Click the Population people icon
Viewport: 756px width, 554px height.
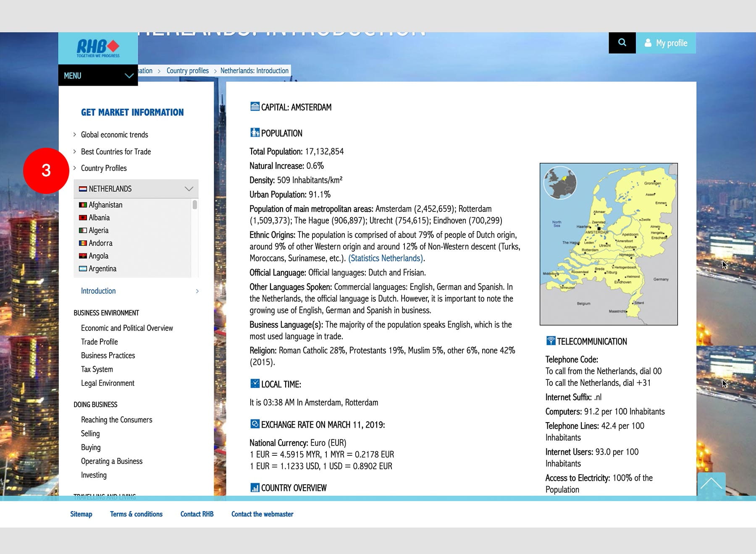click(255, 133)
